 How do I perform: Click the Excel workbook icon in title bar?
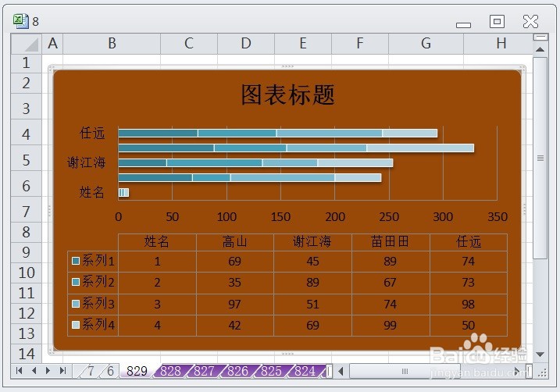pos(21,21)
